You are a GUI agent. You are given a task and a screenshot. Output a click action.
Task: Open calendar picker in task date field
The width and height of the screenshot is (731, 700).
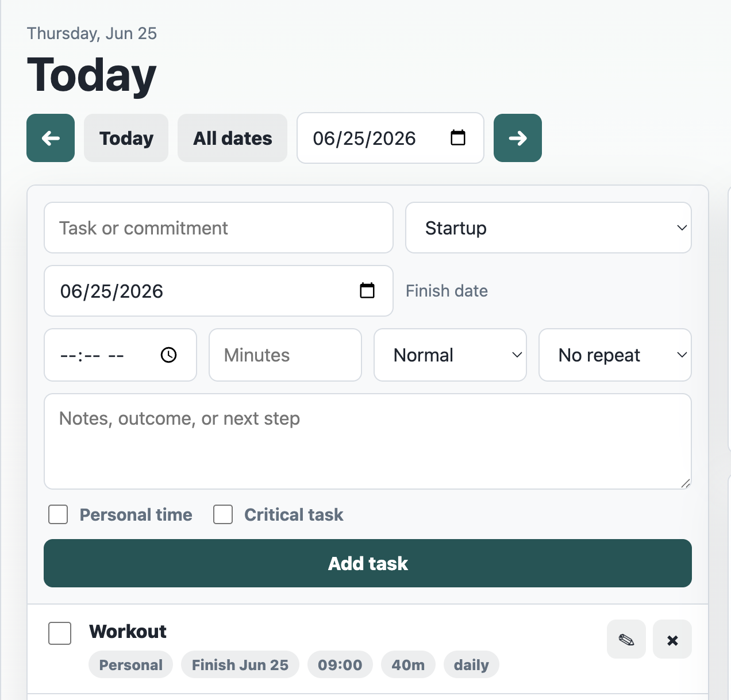pos(367,291)
